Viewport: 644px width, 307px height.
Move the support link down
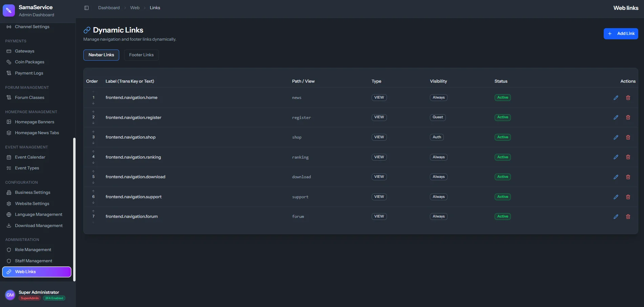click(93, 203)
